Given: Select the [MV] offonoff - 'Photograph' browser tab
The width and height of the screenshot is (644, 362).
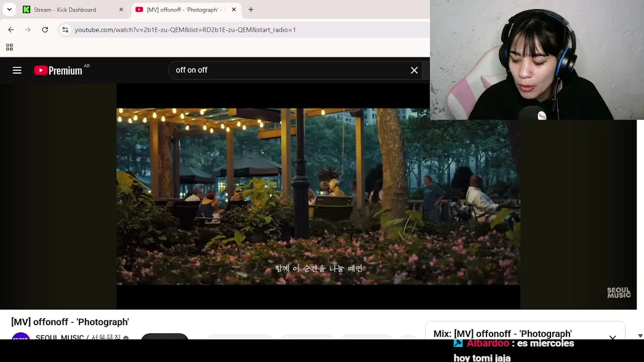Looking at the screenshot, I should pyautogui.click(x=186, y=10).
